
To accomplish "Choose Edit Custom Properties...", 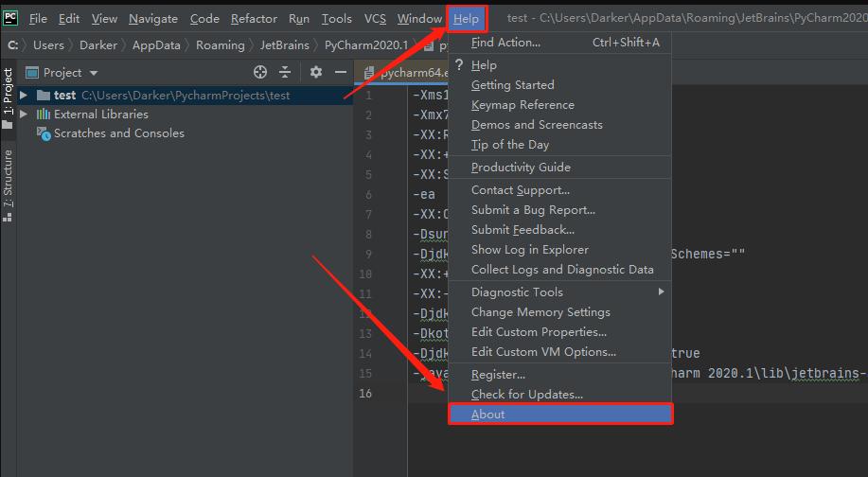I will click(x=559, y=332).
